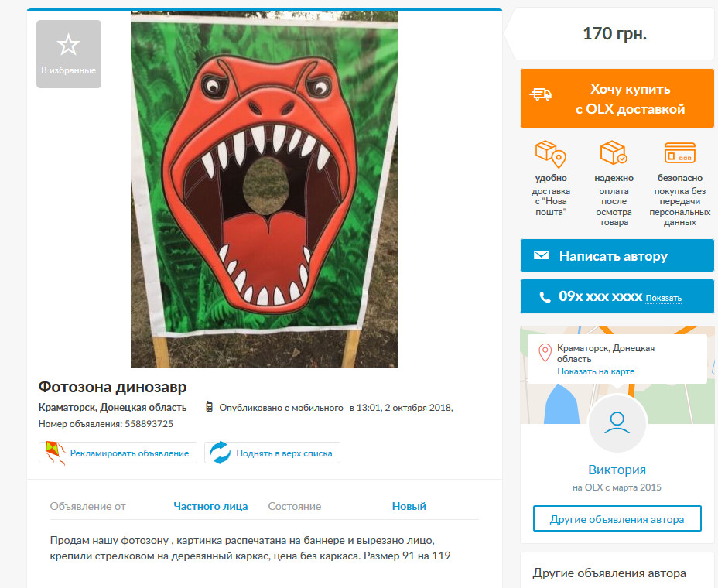The image size is (718, 588).
Task: Open Написать автору message button
Action: pyautogui.click(x=617, y=255)
